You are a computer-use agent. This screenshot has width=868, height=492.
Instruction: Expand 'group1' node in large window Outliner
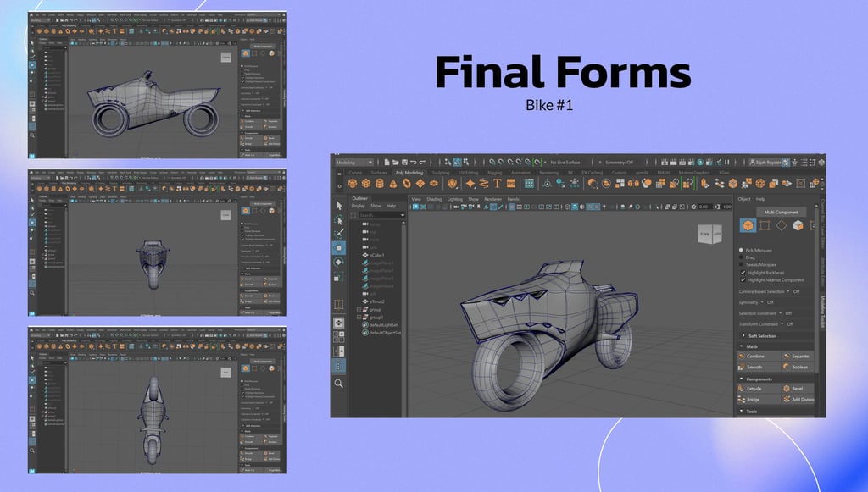point(359,318)
